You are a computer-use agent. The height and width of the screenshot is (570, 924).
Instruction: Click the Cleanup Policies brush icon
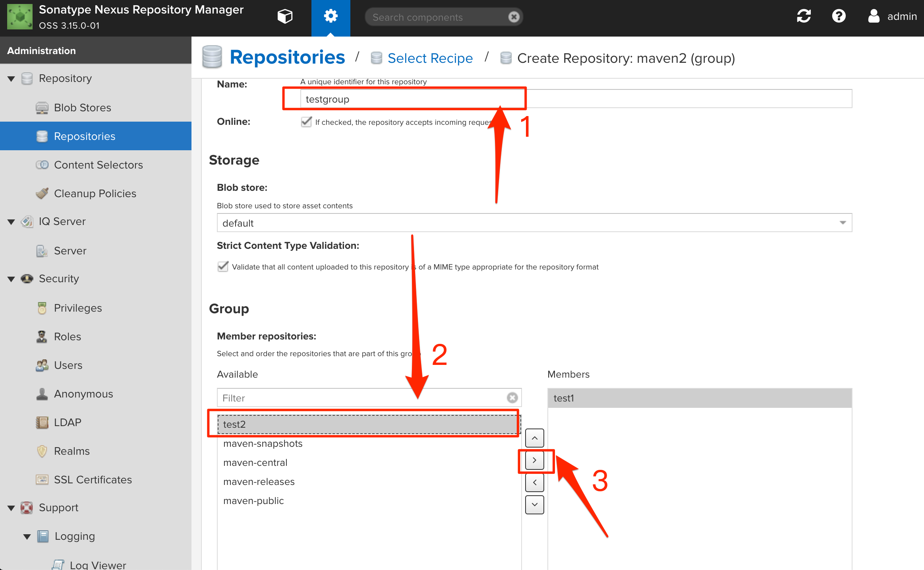pos(42,193)
